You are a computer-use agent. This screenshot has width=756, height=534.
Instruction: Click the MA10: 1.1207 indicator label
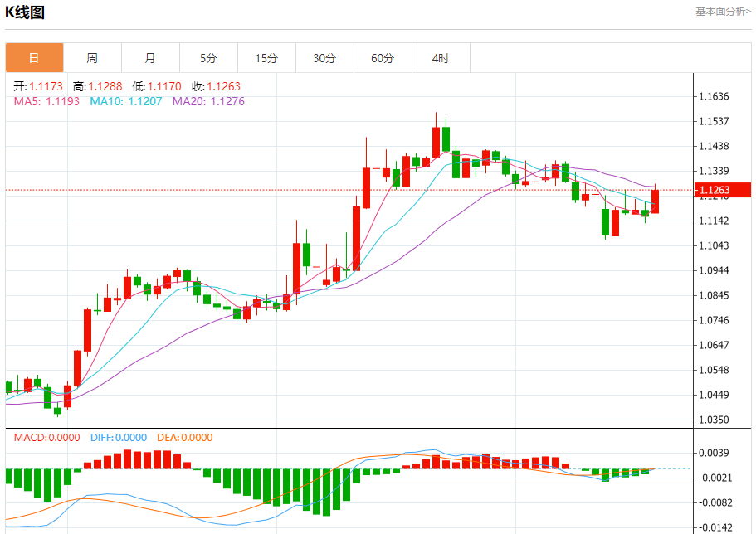125,101
